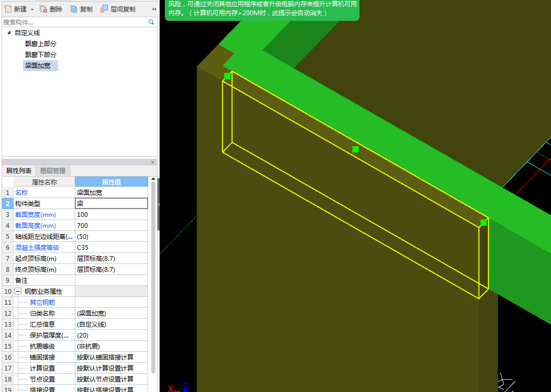Show more toolbar items via overflow arrow

[154, 9]
